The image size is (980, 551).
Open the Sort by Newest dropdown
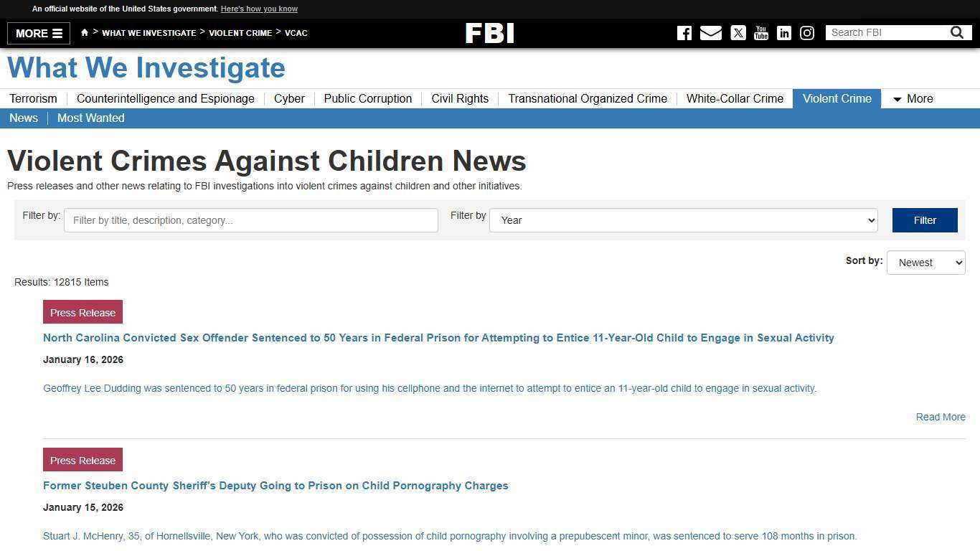point(925,263)
